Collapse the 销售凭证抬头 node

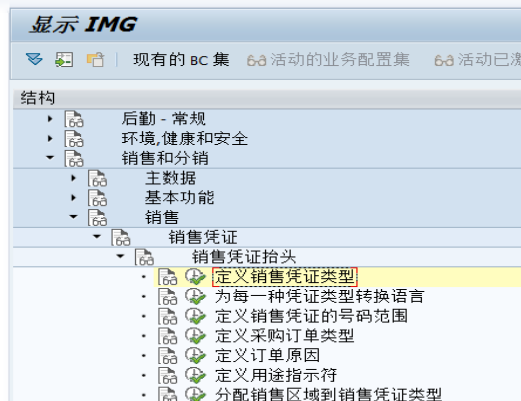[x=120, y=256]
